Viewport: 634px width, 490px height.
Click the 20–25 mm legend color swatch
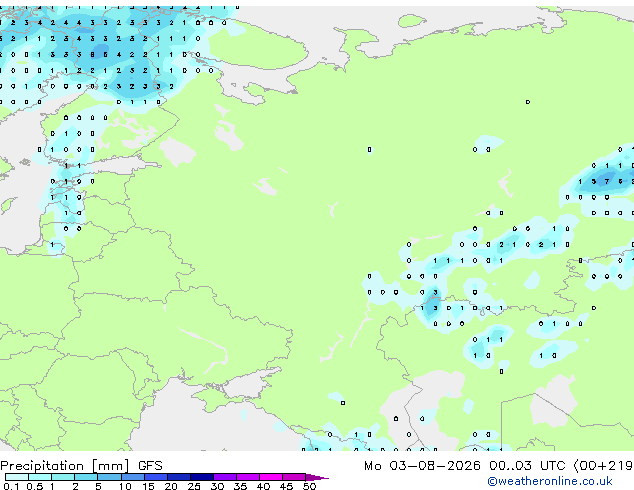[x=178, y=477]
